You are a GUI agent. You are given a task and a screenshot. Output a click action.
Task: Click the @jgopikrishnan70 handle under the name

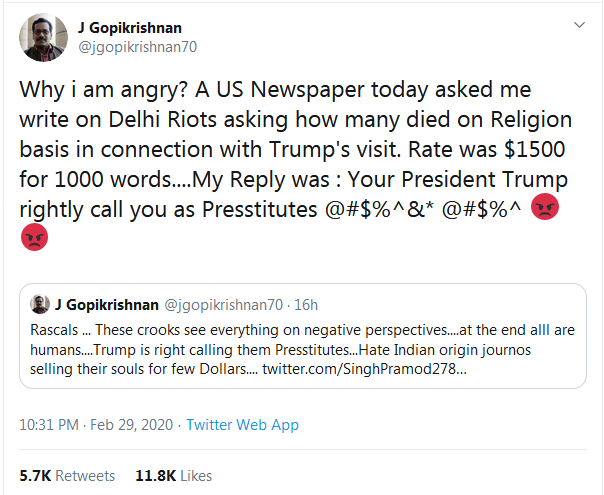[130, 45]
